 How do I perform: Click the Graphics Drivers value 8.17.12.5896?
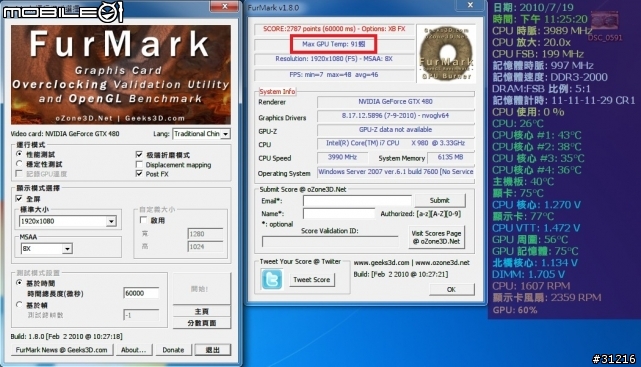point(395,116)
